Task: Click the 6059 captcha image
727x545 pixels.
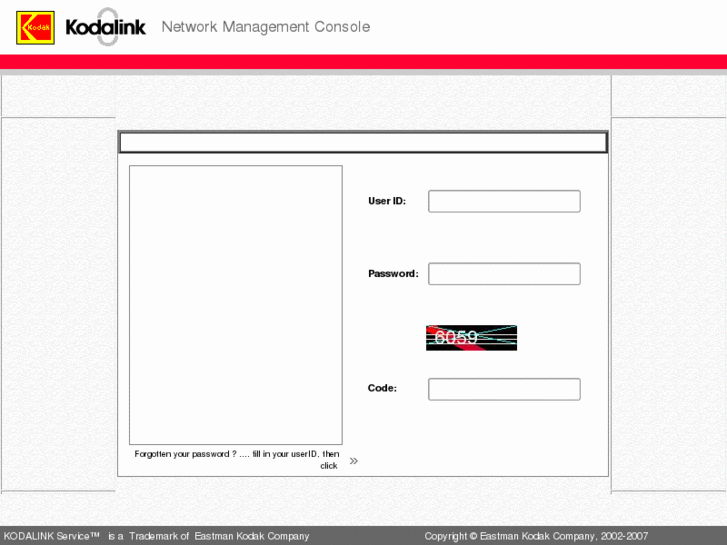Action: pyautogui.click(x=471, y=338)
